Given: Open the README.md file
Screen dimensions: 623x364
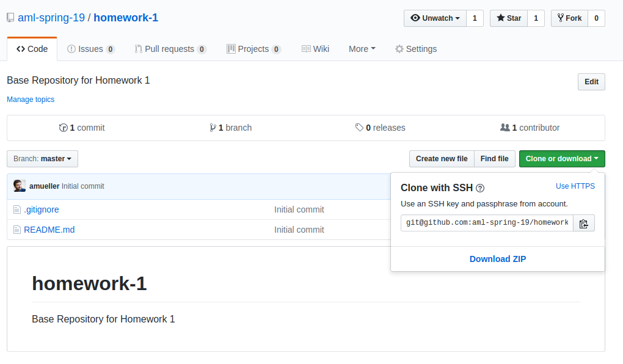Looking at the screenshot, I should pos(49,230).
